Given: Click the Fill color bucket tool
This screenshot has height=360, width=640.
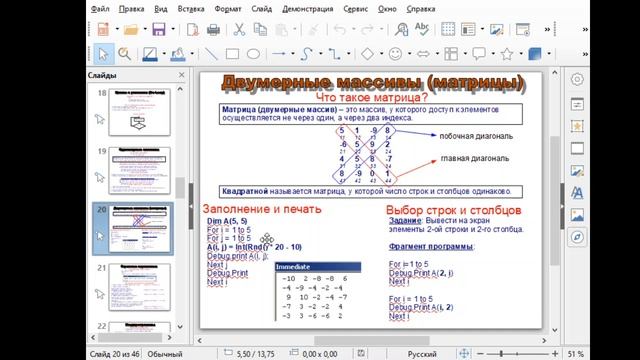Looking at the screenshot, I should point(178,54).
